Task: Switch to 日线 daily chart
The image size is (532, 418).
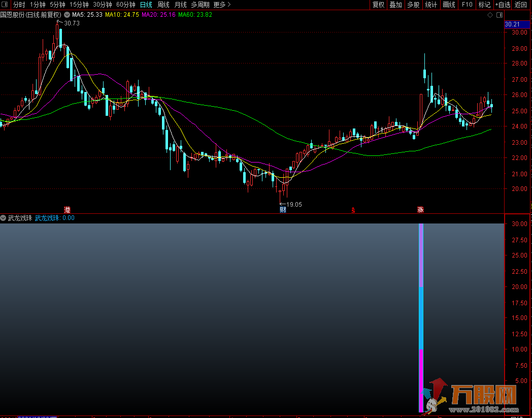Action: (146, 5)
